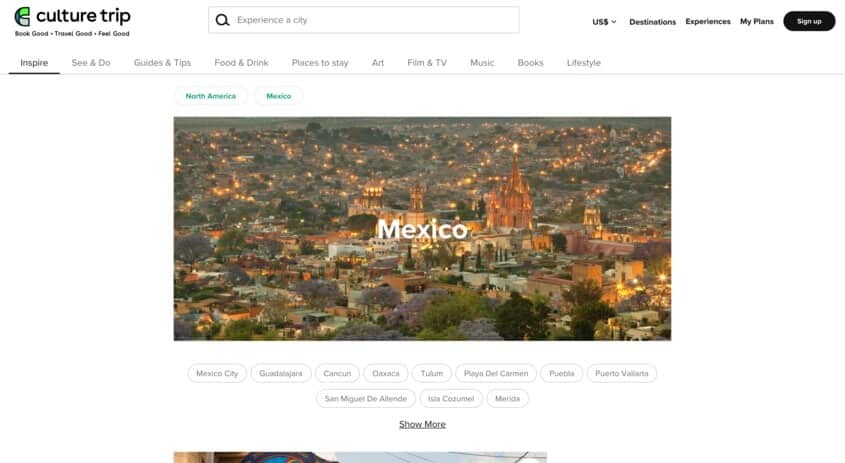Click the North America breadcrumb chip

211,96
